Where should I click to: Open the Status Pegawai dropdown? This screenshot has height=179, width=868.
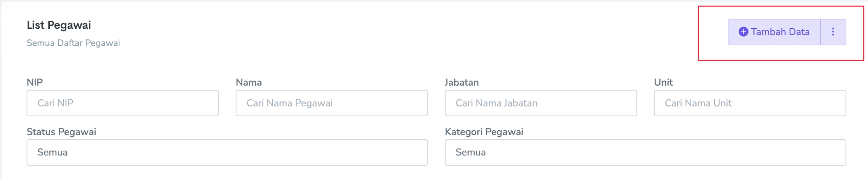point(227,152)
